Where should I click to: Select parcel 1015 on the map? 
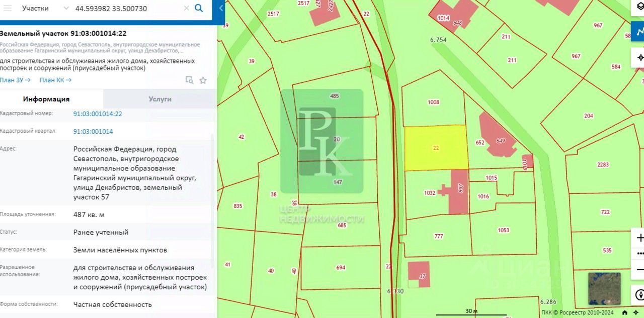[x=491, y=178]
